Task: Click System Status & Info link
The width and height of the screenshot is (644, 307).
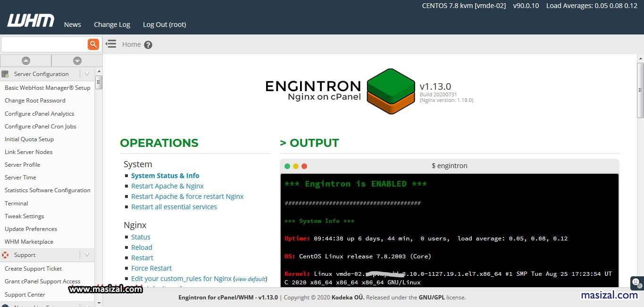Action: coord(165,176)
